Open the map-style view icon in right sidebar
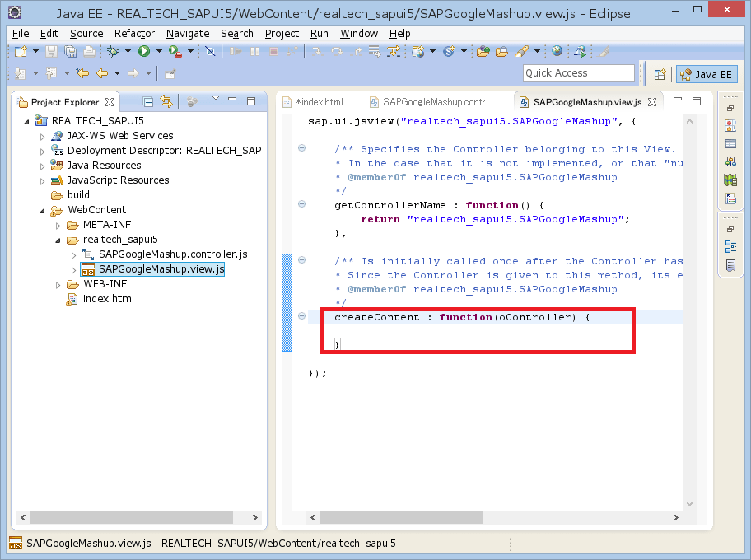Image resolution: width=751 pixels, height=560 pixels. [730, 180]
